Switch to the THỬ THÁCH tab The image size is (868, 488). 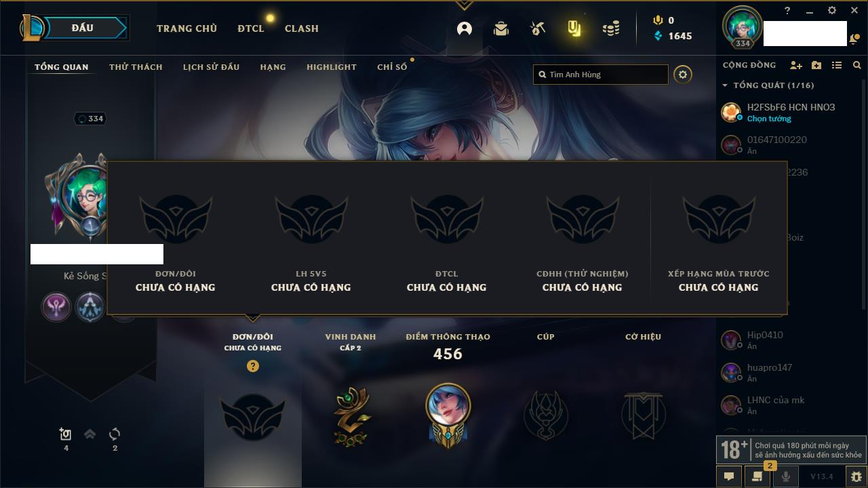pos(136,67)
